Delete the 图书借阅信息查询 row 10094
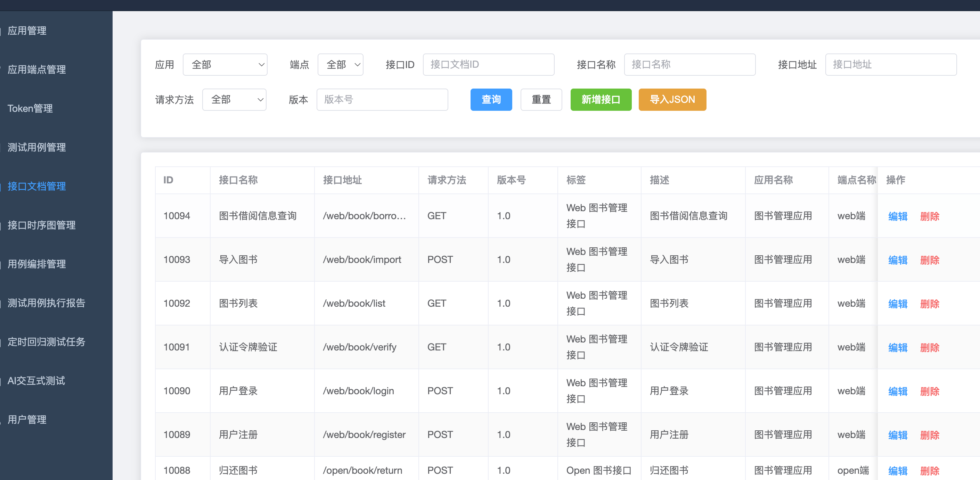The height and width of the screenshot is (480, 980). [x=929, y=216]
